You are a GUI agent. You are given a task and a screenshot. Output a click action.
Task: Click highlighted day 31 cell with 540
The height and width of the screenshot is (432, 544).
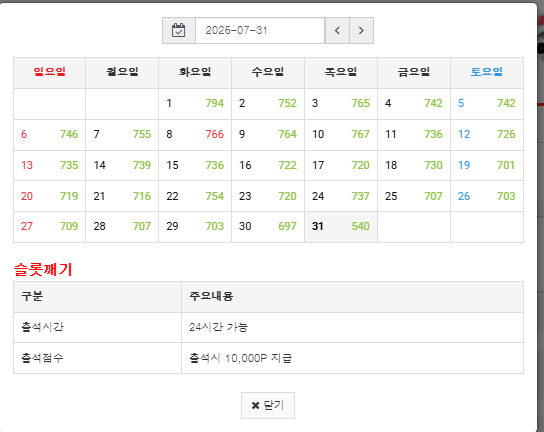point(341,227)
